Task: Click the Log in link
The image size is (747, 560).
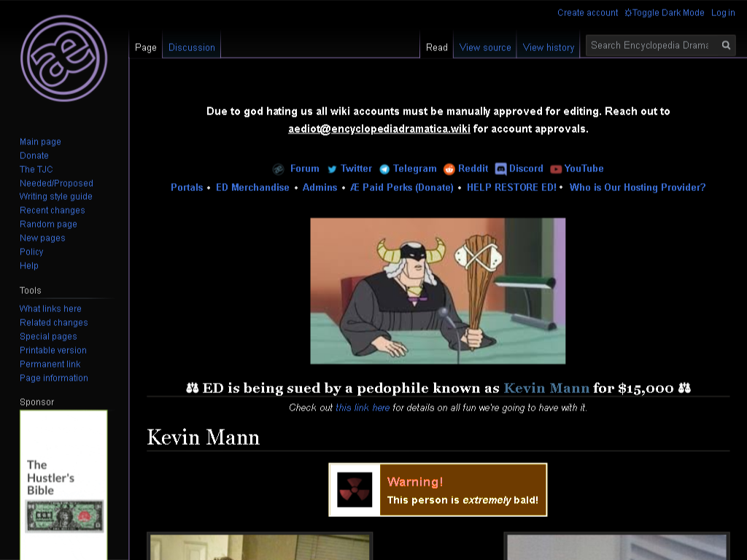Action: click(723, 13)
